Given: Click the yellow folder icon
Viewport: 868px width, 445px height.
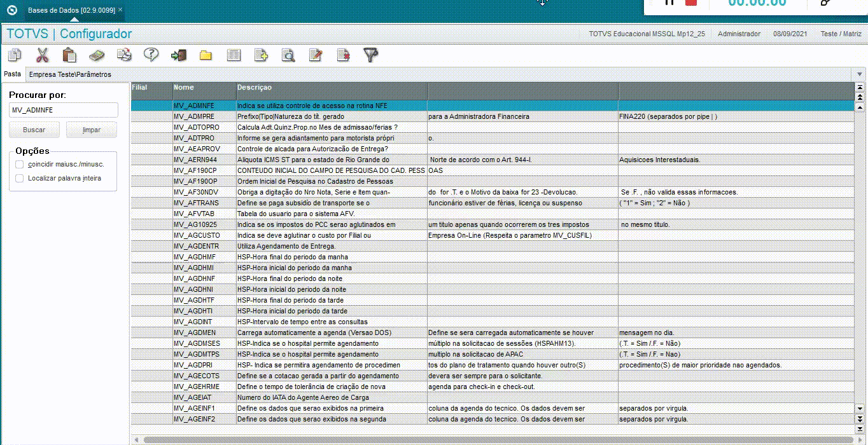Looking at the screenshot, I should pyautogui.click(x=206, y=55).
